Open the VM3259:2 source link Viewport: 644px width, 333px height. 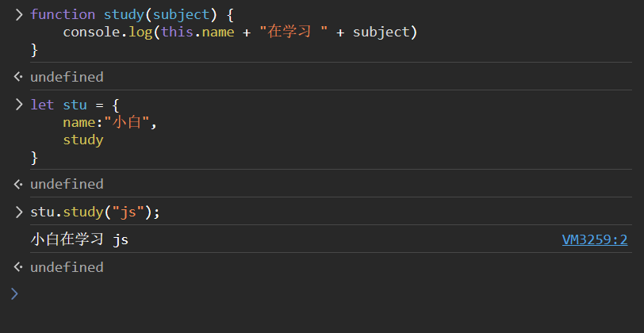coord(594,239)
